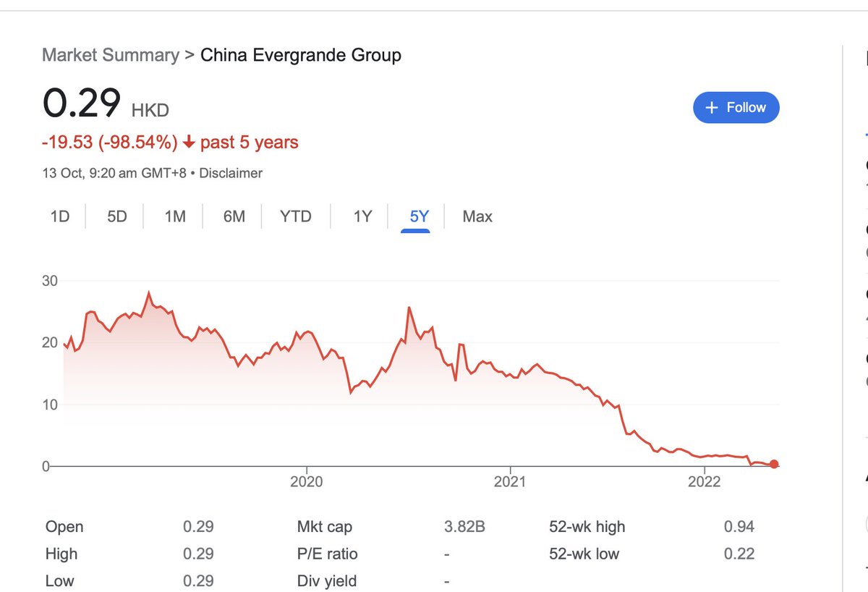Open the Max range chart
The image size is (868, 592).
tap(477, 216)
